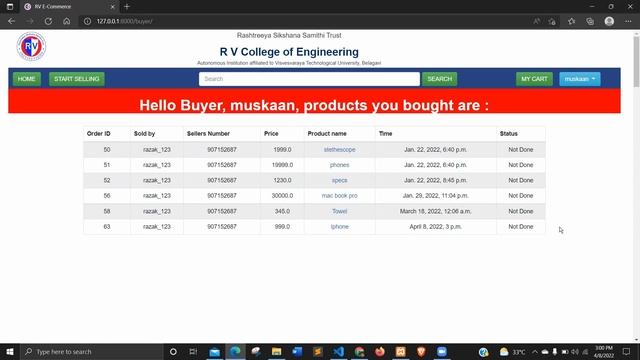
Task: Click the price 30000.0 cell
Action: click(282, 196)
